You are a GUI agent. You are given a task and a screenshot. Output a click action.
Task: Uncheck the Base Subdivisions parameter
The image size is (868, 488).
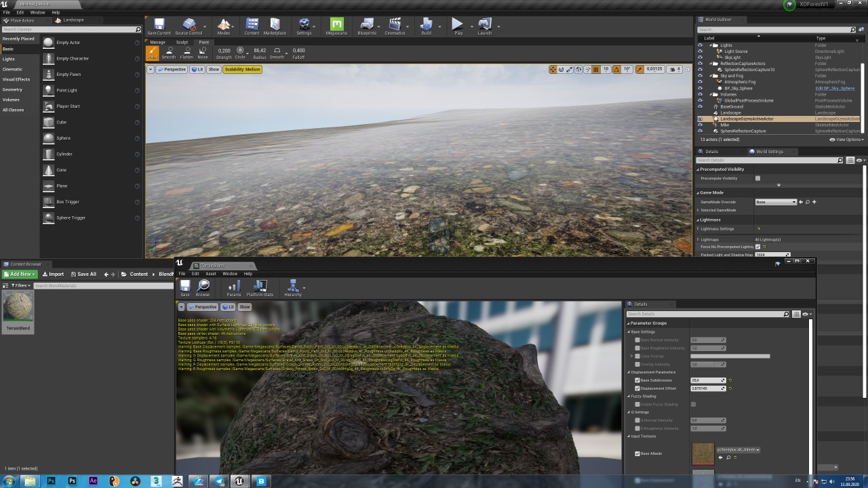click(x=637, y=380)
